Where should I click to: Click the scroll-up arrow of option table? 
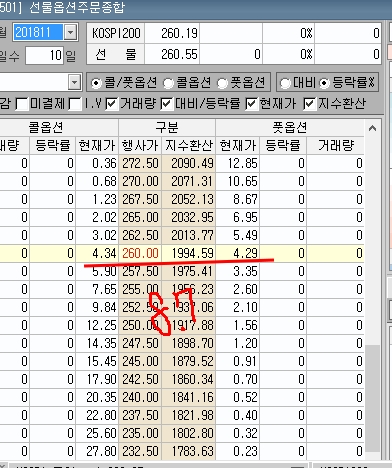(373, 128)
